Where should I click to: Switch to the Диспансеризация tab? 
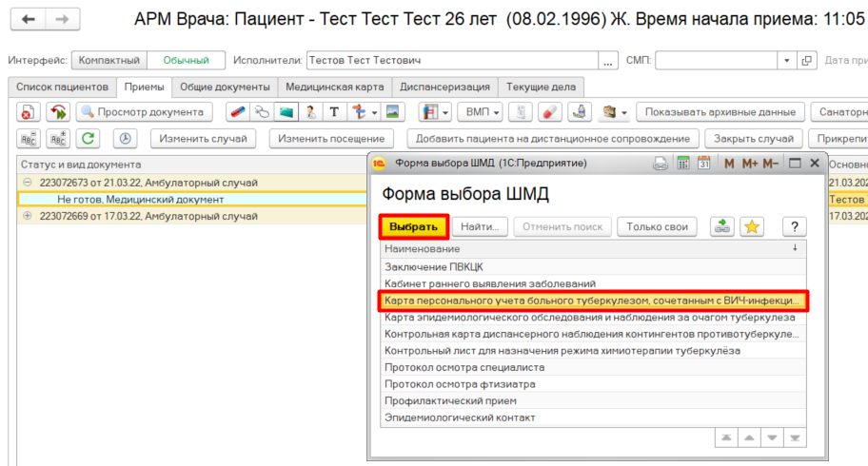pos(444,87)
